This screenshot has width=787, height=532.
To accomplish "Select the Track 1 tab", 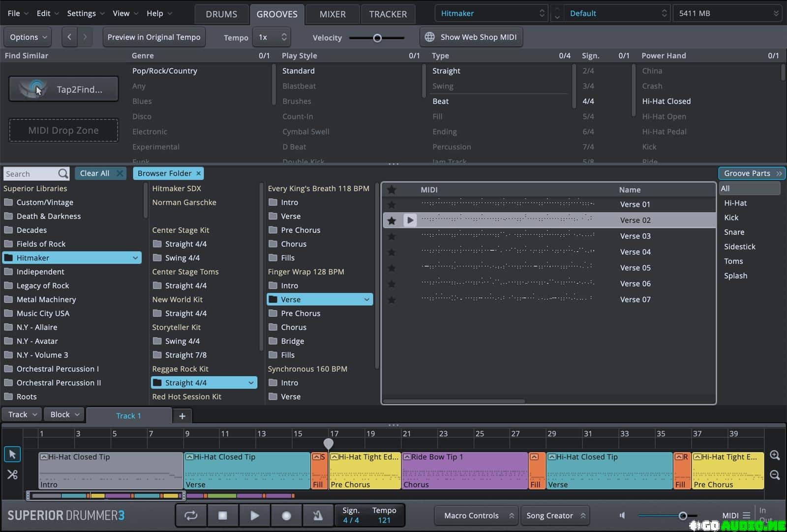I will tap(129, 416).
